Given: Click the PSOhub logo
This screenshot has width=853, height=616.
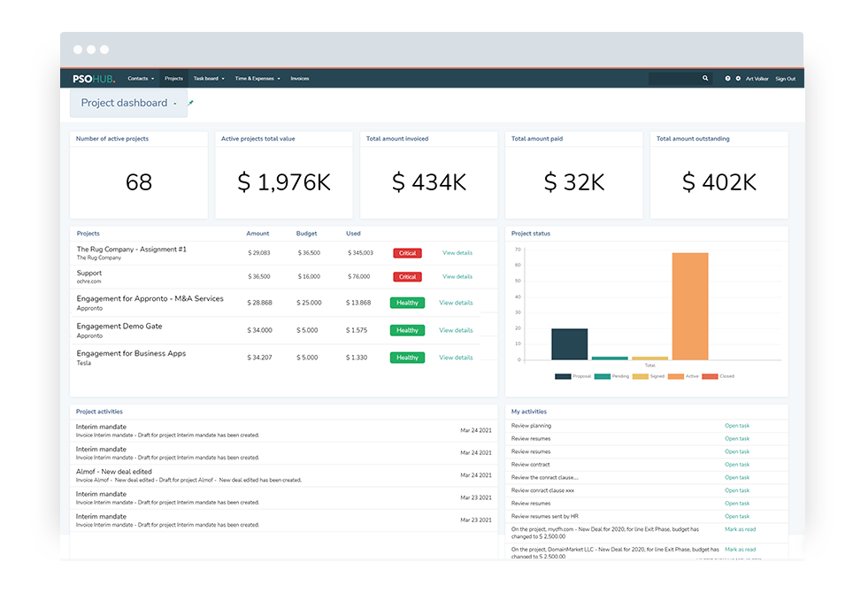Looking at the screenshot, I should [x=94, y=79].
